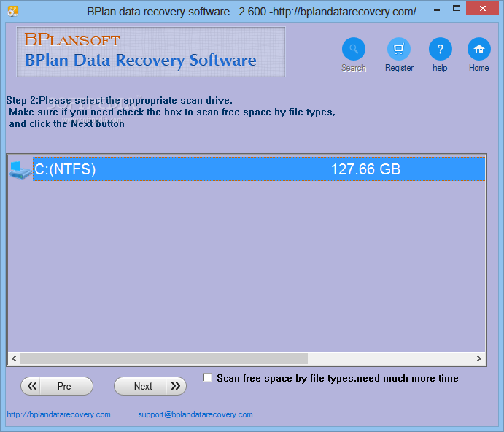Click the BPlansoft logo banner
The width and height of the screenshot is (504, 432).
click(x=151, y=52)
